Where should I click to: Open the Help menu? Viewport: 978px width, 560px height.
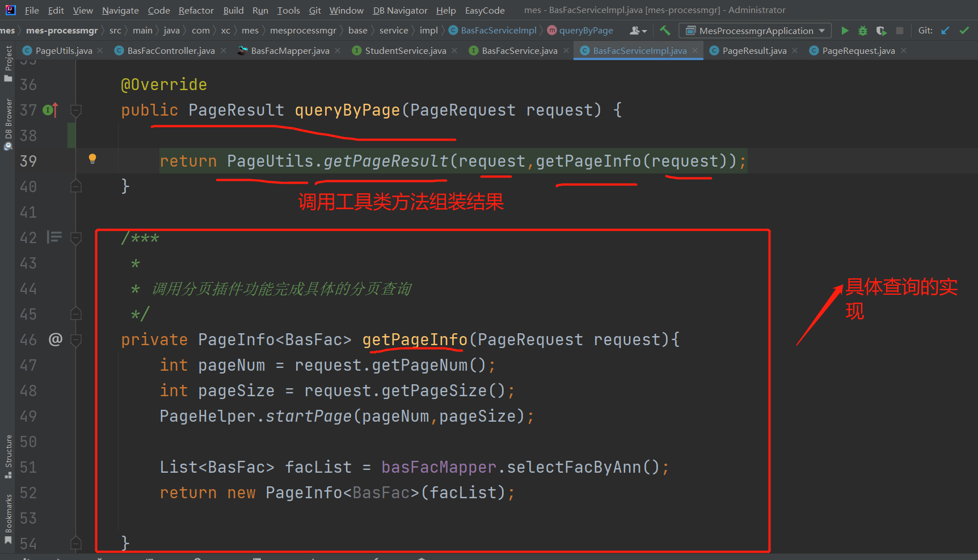(446, 10)
